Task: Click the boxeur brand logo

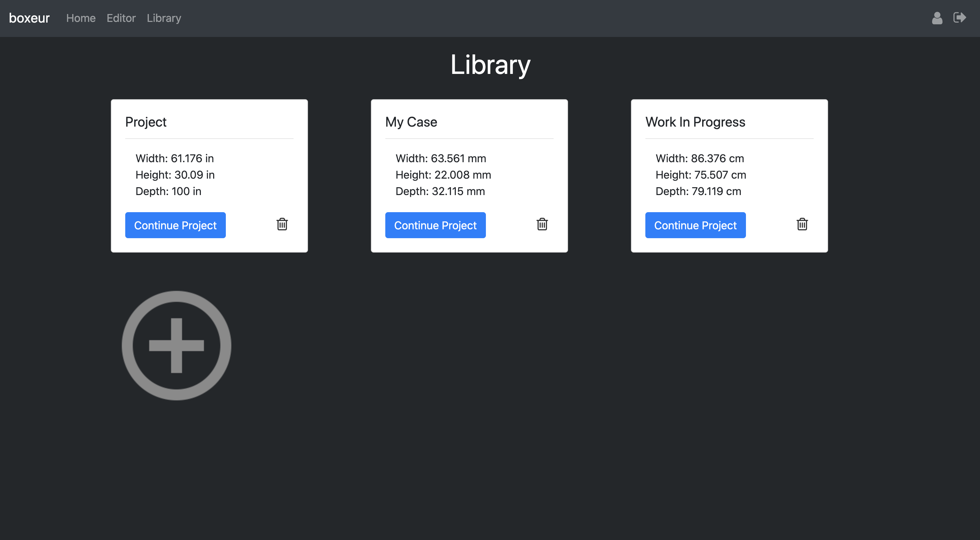Action: (x=29, y=18)
